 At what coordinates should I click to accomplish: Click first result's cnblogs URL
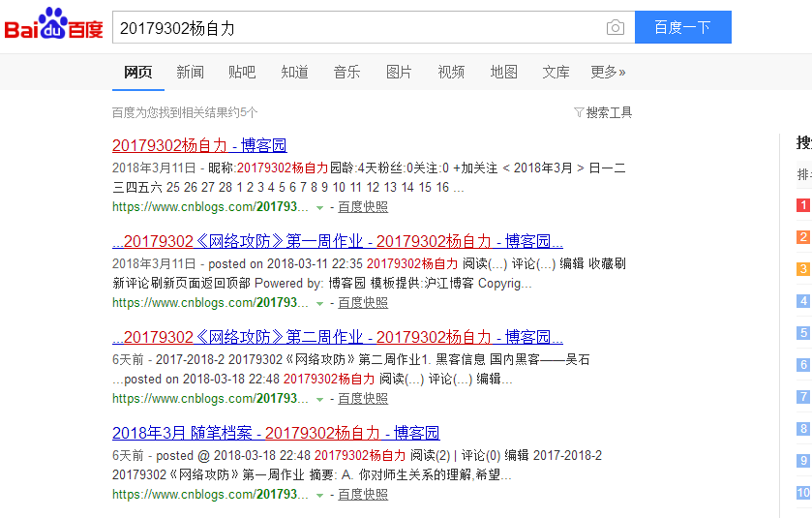(210, 207)
